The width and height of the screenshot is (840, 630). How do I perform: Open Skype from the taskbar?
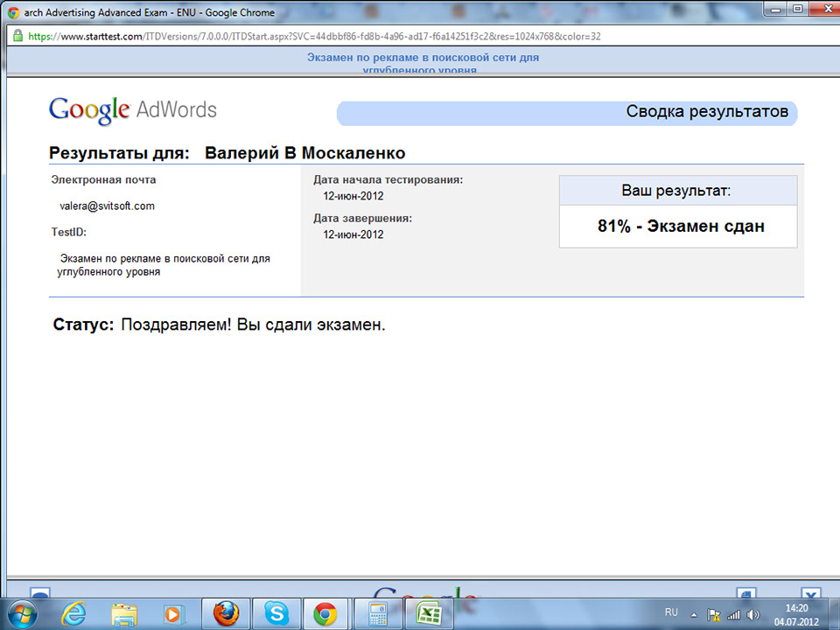coord(276,614)
